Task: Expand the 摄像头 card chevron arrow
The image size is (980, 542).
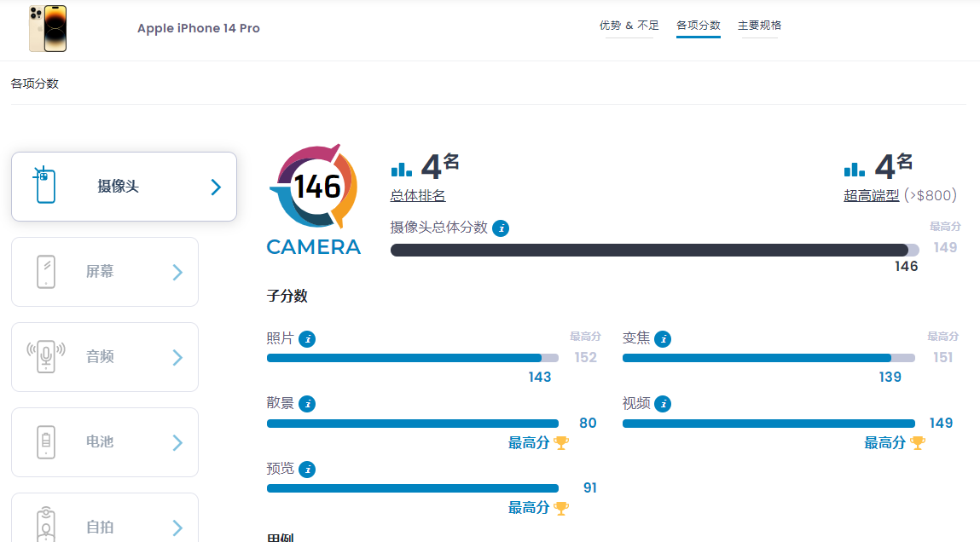Action: (216, 187)
